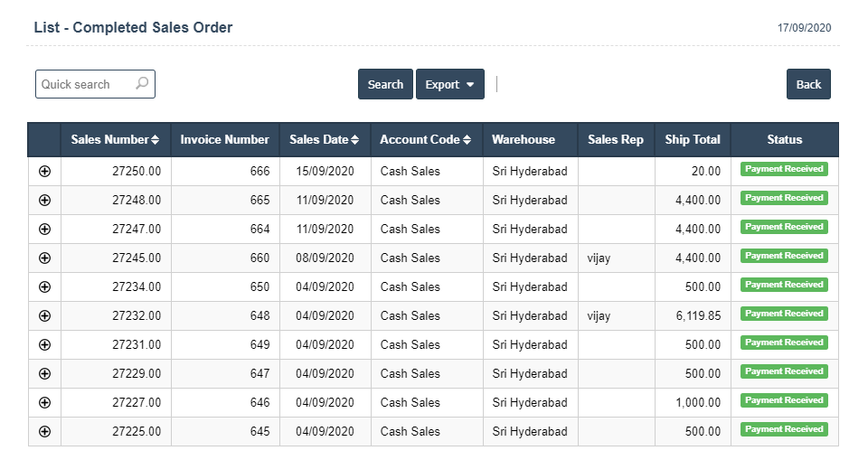Sort table by Sales Date column
The image size is (868, 460).
click(x=324, y=139)
